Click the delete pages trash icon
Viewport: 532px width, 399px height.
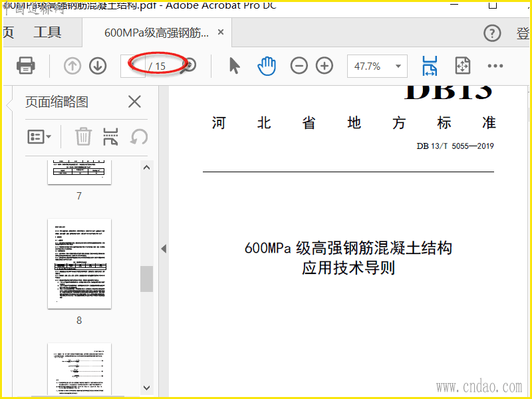coord(83,137)
